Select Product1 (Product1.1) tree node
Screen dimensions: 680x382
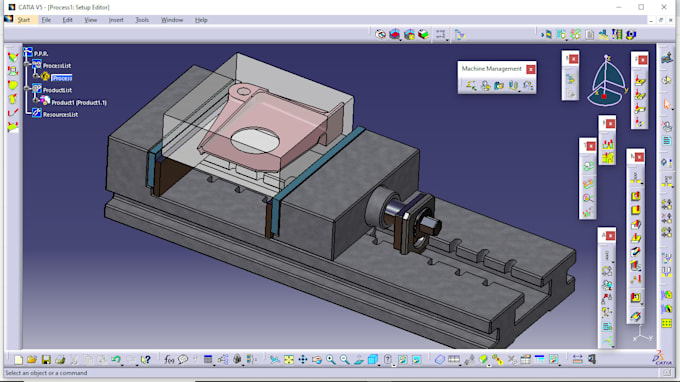(x=79, y=103)
